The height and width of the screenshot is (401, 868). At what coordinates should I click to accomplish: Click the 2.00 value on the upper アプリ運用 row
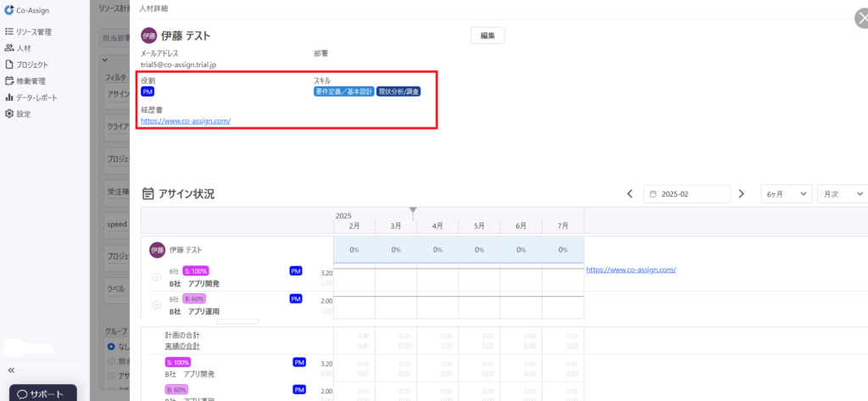point(326,301)
